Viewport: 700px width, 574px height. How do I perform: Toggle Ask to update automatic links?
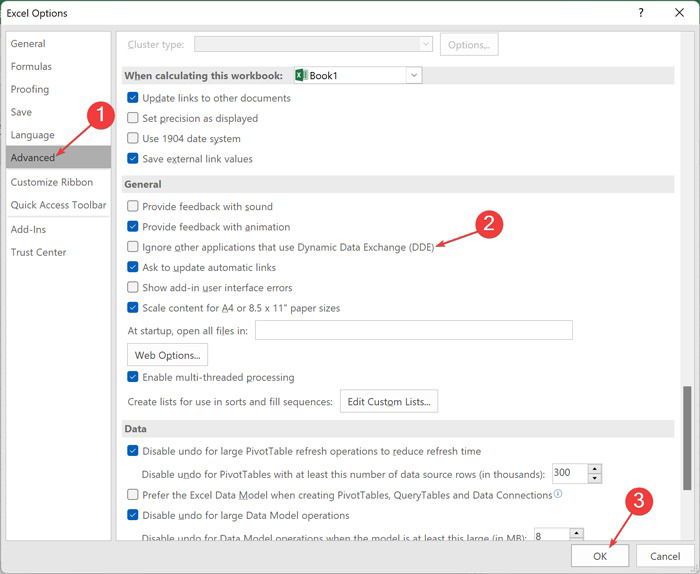point(133,267)
